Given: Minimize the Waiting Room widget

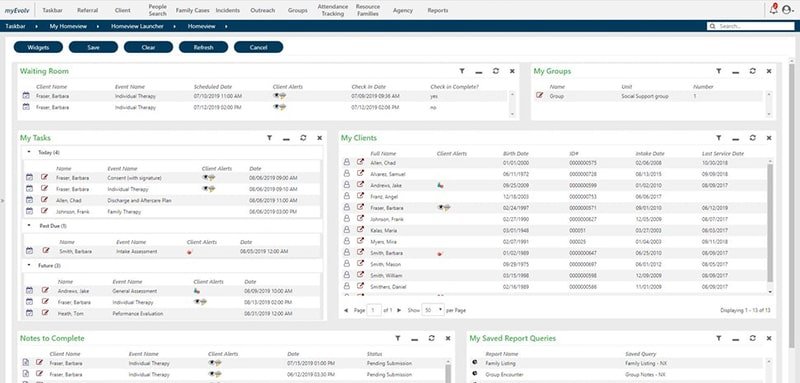Looking at the screenshot, I should 479,72.
